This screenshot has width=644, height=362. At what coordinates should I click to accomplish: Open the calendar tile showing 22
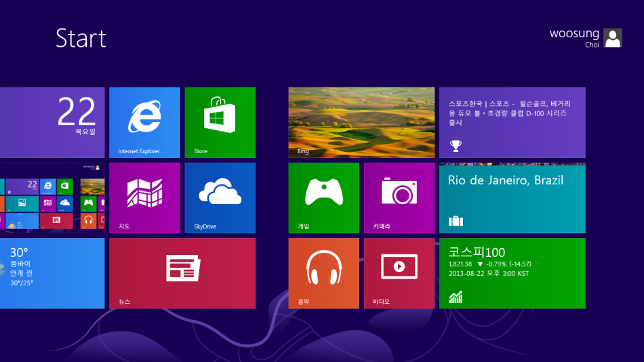coord(52,123)
